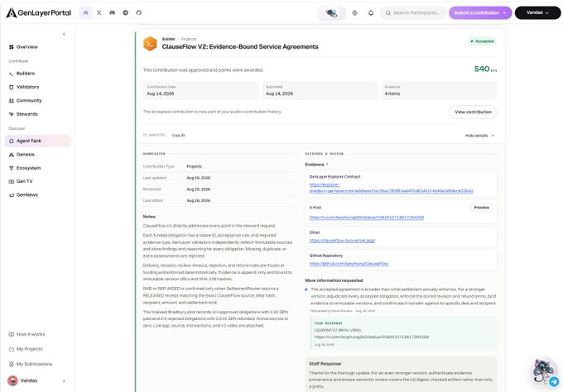Click the Last updated Aug 29, 2026 value

pos(198,178)
